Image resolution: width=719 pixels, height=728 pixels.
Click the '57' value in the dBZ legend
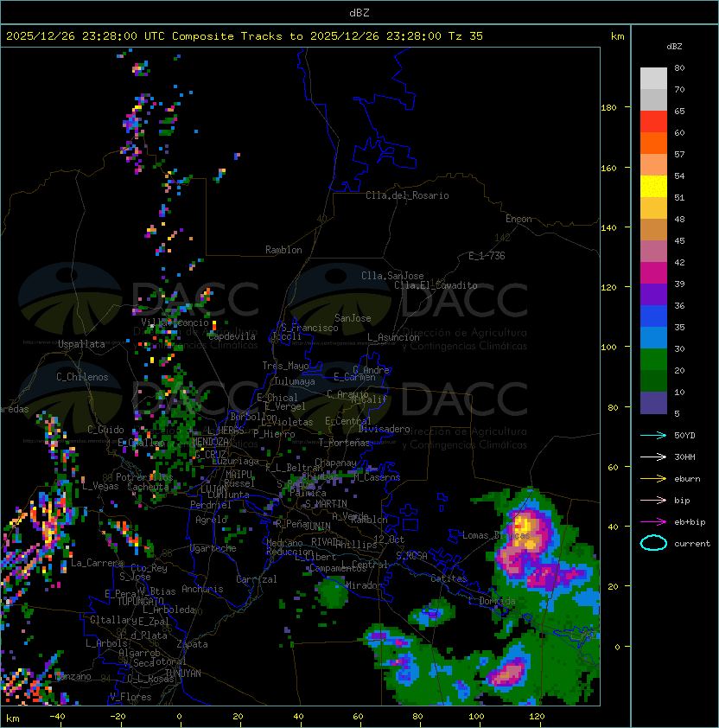(x=679, y=154)
